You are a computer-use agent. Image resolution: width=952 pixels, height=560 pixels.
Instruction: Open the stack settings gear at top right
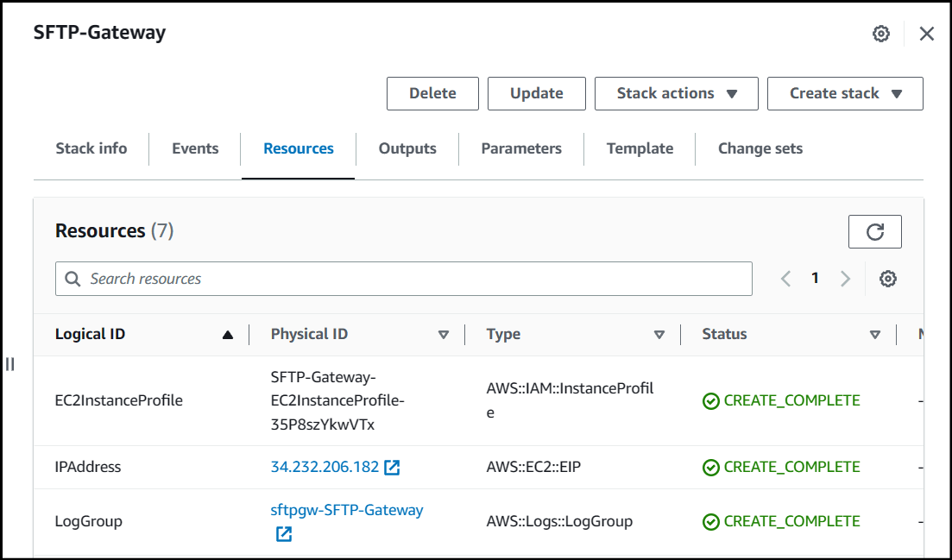(x=880, y=33)
